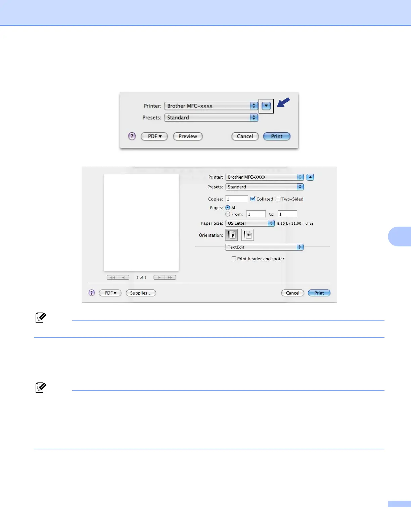This screenshot has height=532, width=411.
Task: Open the Presets popup in the expanded dialog
Action: tap(265, 187)
